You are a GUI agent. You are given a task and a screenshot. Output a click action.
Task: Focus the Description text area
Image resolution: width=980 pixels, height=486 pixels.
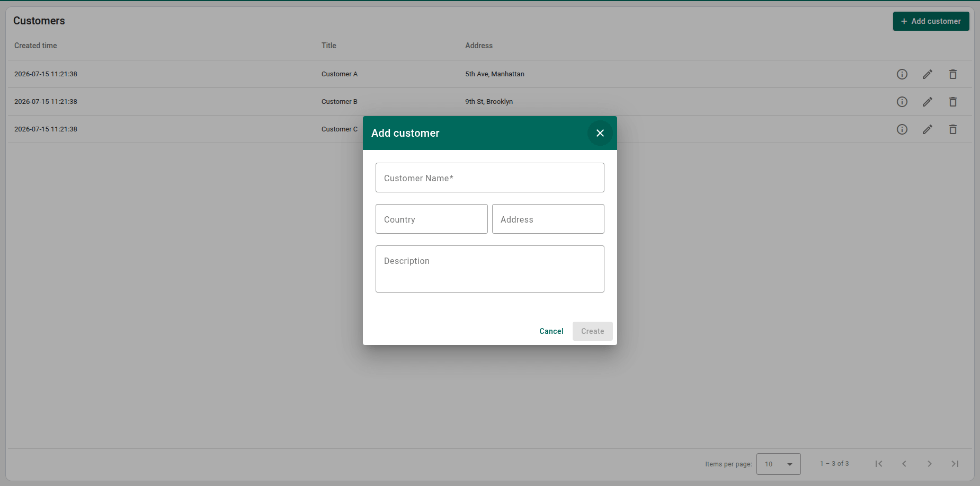point(490,269)
